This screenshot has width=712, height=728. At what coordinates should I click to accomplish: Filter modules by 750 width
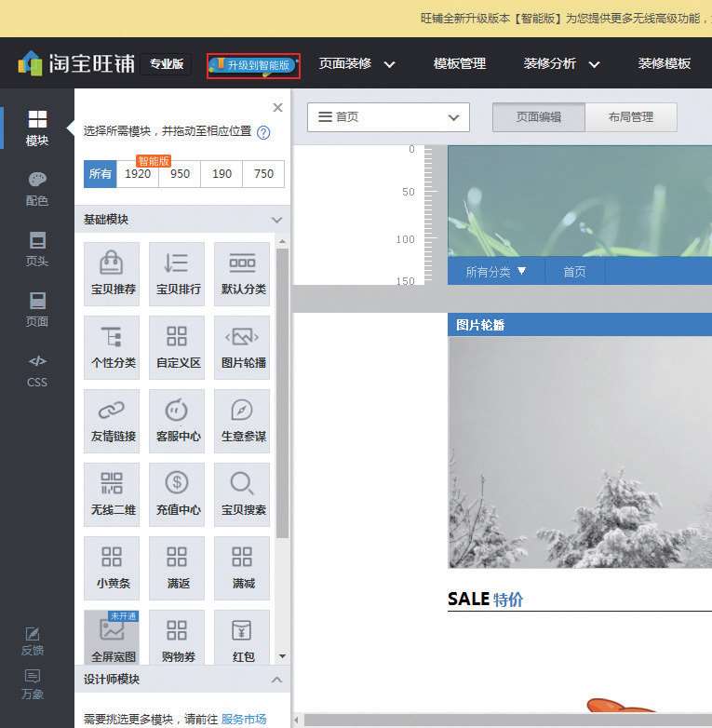tap(263, 174)
